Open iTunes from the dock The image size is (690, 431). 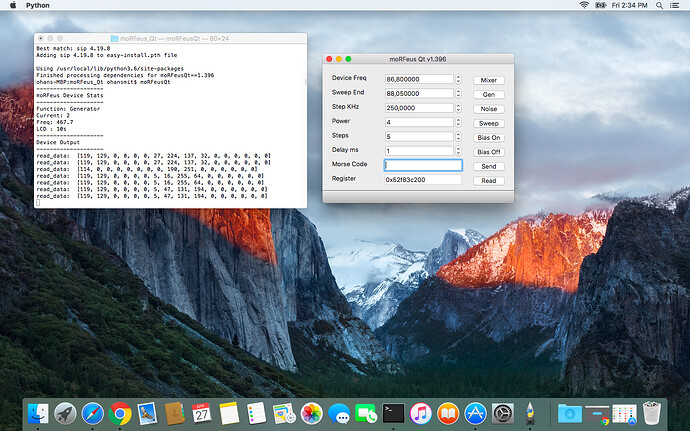point(421,413)
